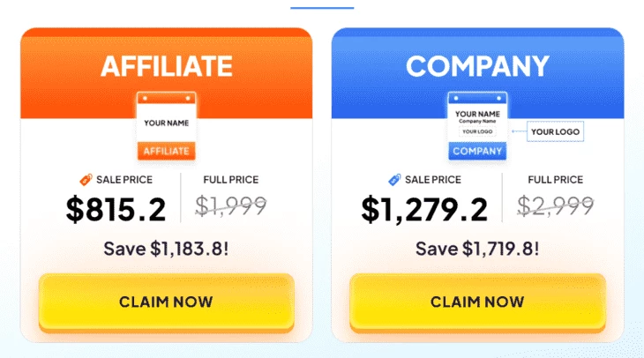Screen dimensions: 644x358
Task: Click the Save $1,183.8! text
Action: pos(166,249)
